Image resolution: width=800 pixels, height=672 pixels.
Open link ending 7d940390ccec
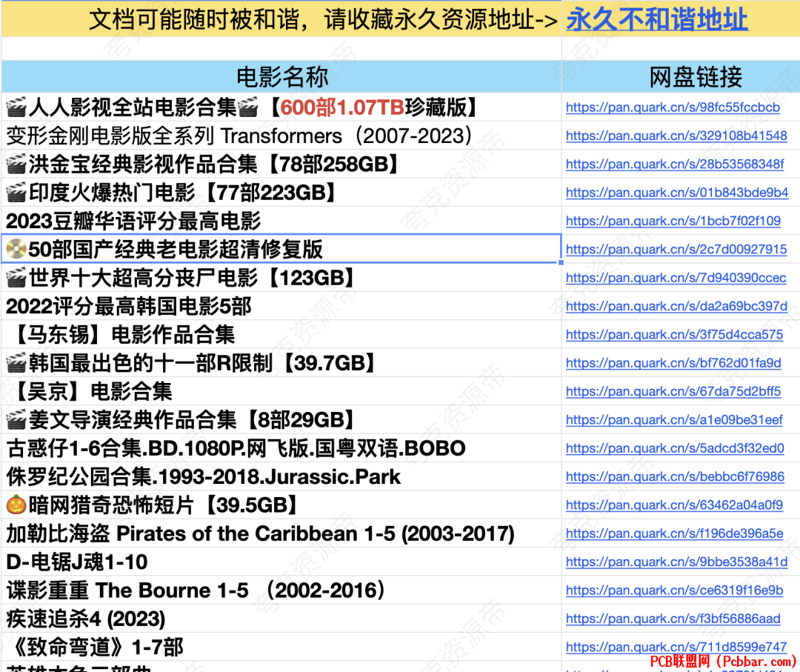click(x=676, y=278)
